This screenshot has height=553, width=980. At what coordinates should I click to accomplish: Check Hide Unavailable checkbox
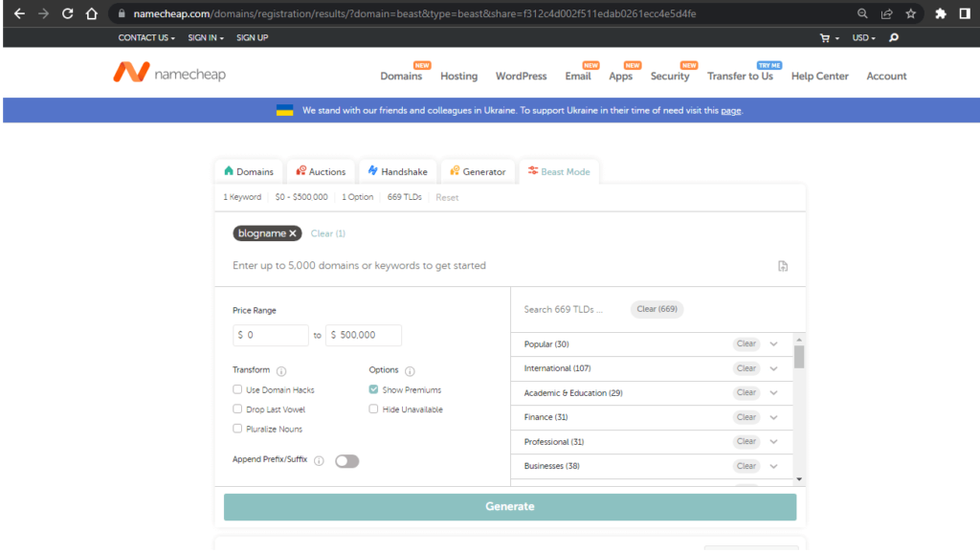tap(373, 409)
